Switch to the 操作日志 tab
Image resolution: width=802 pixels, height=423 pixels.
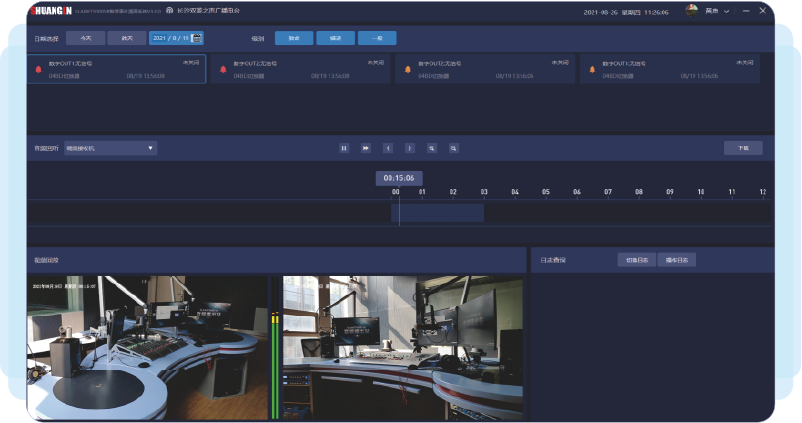(x=677, y=260)
